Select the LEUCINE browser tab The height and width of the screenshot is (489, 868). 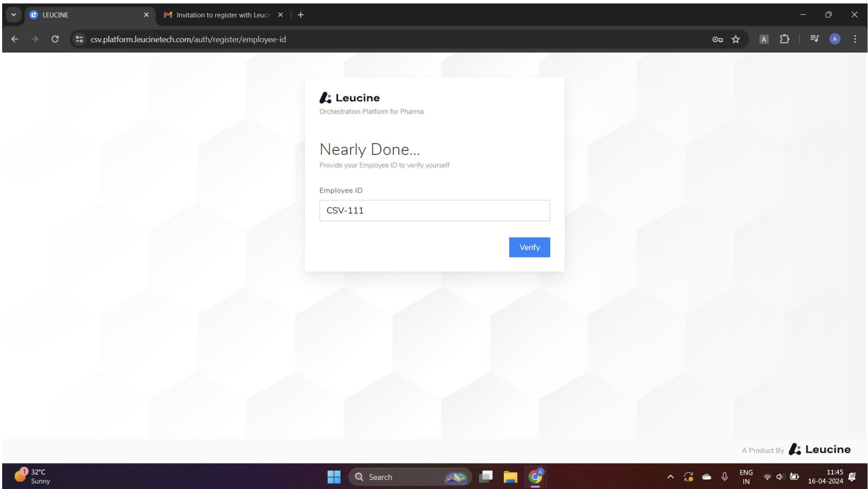click(x=86, y=15)
